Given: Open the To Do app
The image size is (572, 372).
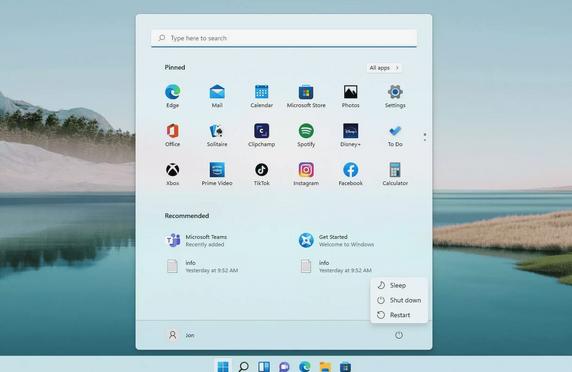Looking at the screenshot, I should pyautogui.click(x=395, y=135).
